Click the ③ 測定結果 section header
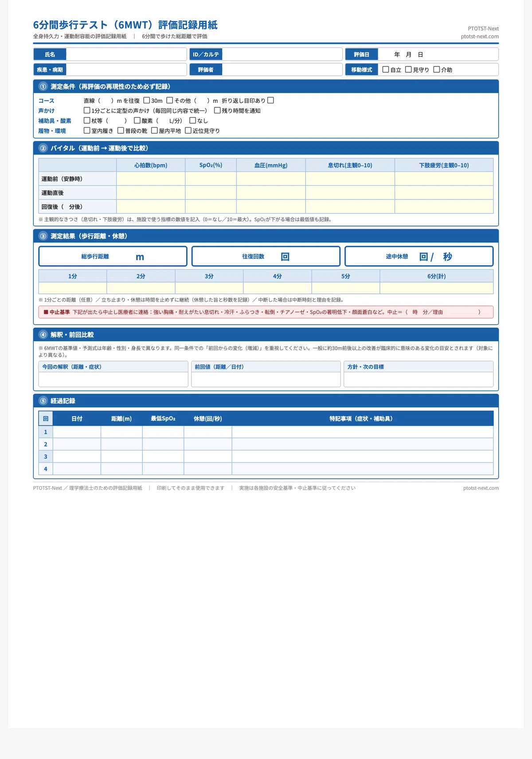 click(x=266, y=236)
